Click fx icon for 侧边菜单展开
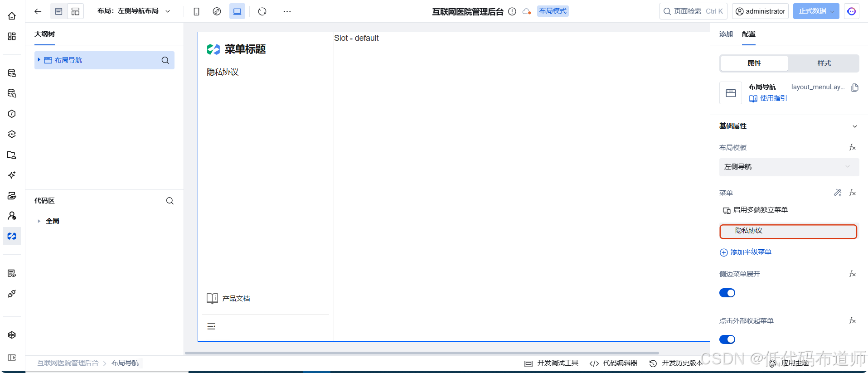Viewport: 868px width, 373px height. point(852,274)
